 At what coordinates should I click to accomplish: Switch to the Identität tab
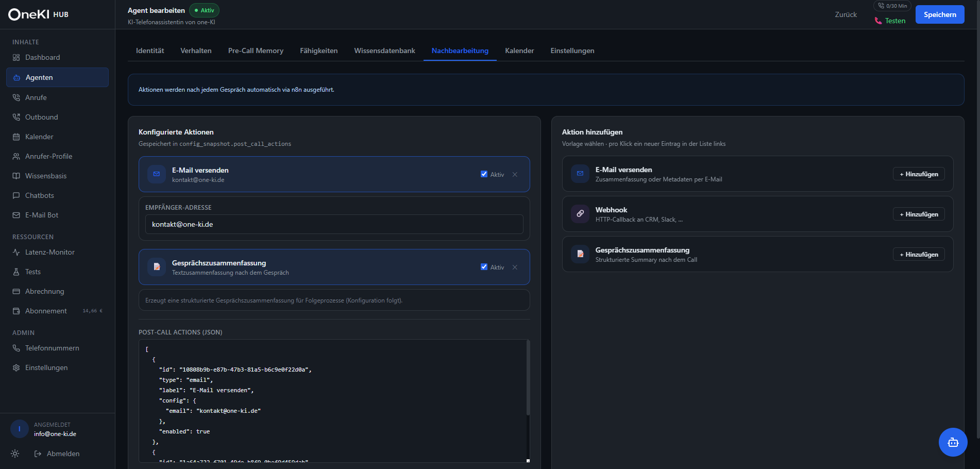[x=150, y=51]
